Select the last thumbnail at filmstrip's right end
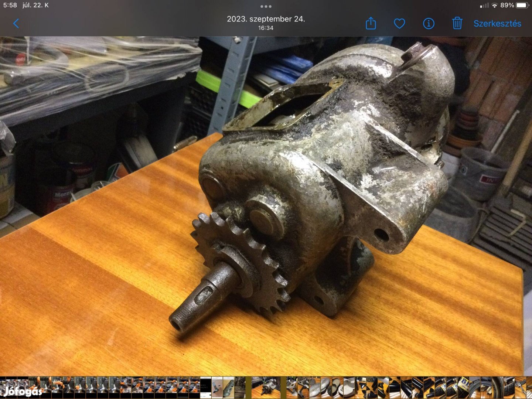Screen dimensions: 532x399 click(x=528, y=388)
